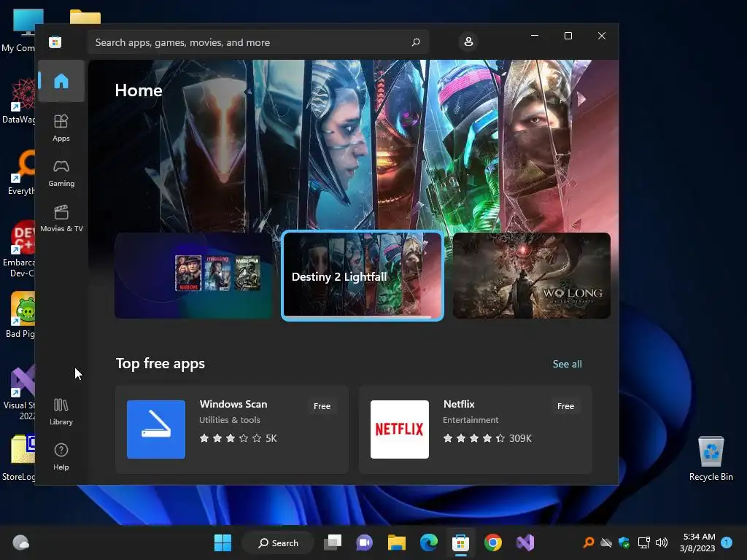Go to Gaming section in sidebar
Viewport: 747px width, 560px height.
pyautogui.click(x=61, y=174)
